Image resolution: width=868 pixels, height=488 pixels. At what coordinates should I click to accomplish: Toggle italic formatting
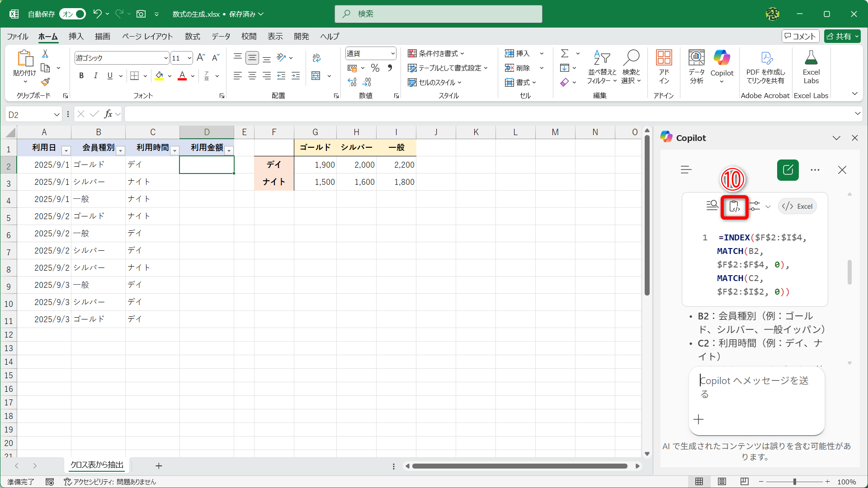pyautogui.click(x=95, y=75)
